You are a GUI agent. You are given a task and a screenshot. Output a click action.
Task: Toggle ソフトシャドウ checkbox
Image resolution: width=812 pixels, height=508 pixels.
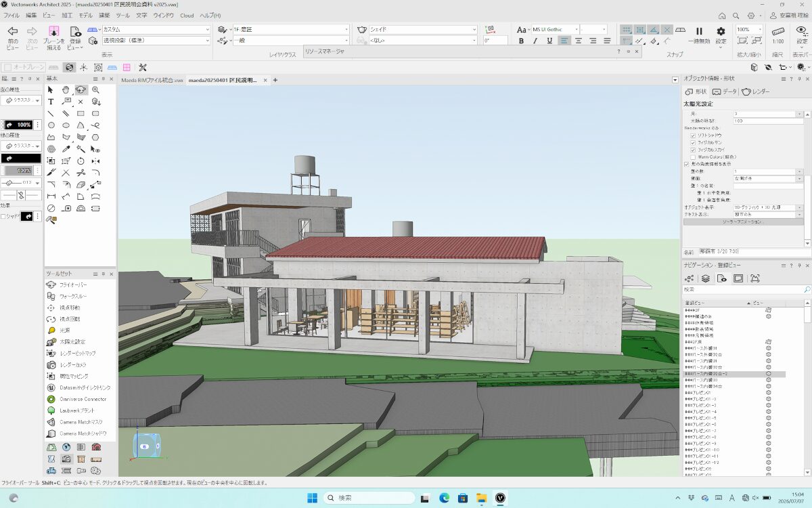pos(693,135)
